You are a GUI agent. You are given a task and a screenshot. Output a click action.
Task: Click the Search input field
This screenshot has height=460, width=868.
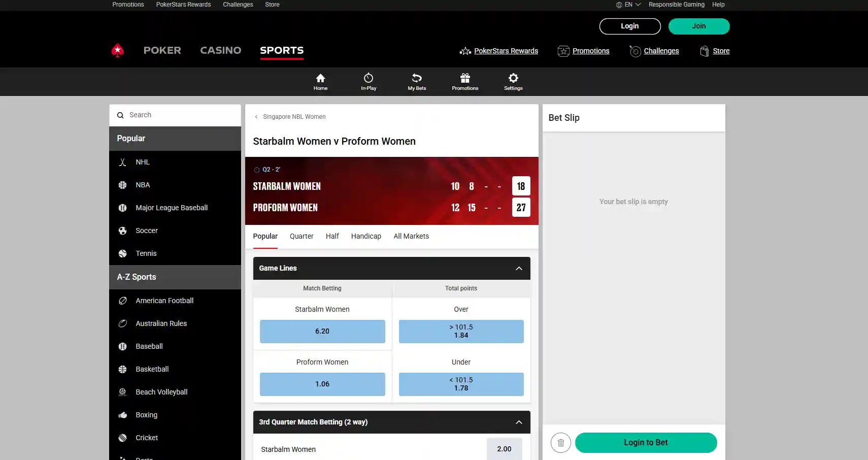click(175, 115)
